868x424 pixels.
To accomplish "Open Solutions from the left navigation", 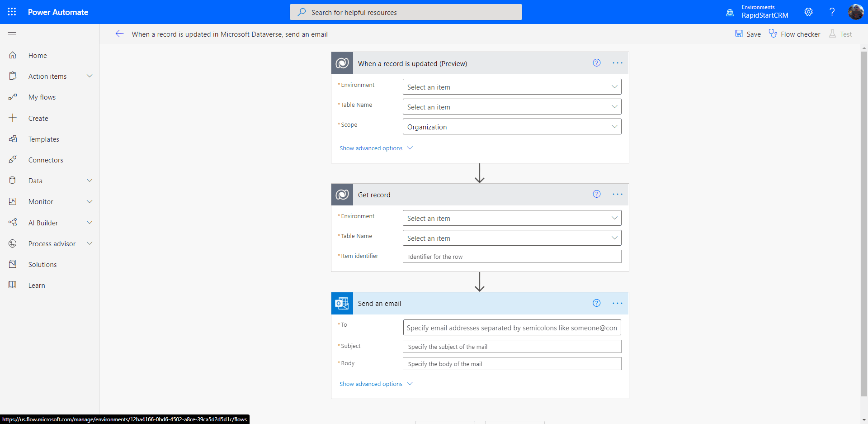I will pyautogui.click(x=42, y=264).
